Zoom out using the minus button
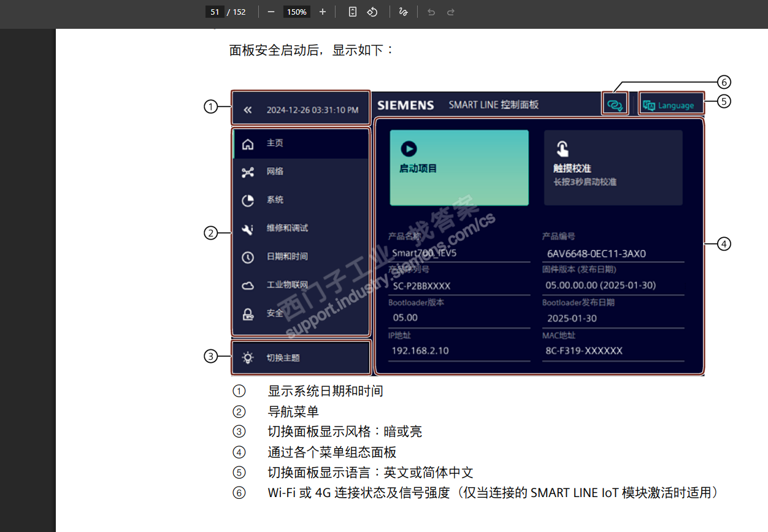Image resolution: width=768 pixels, height=532 pixels. pos(271,12)
